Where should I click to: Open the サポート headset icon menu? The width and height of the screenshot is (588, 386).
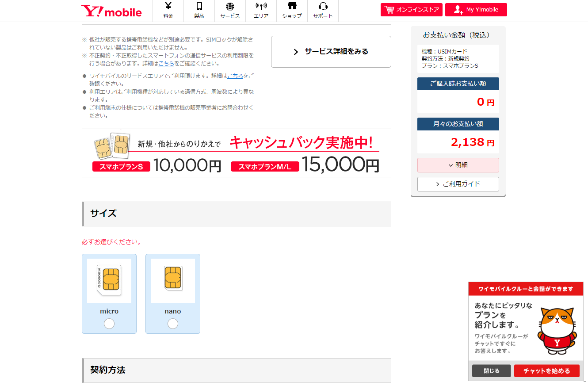point(323,11)
